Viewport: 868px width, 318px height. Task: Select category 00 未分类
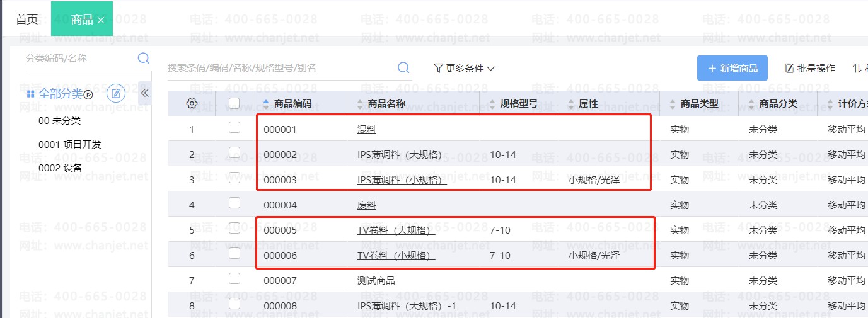(x=60, y=121)
